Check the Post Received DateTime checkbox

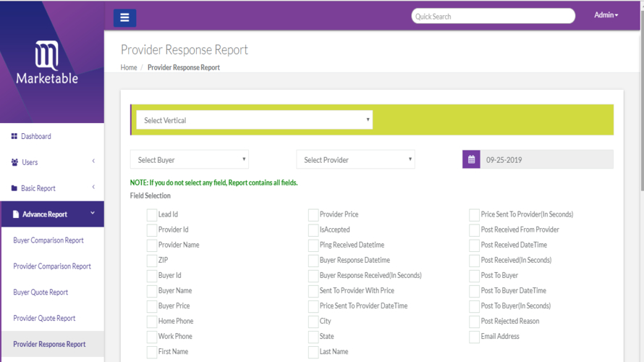click(475, 245)
